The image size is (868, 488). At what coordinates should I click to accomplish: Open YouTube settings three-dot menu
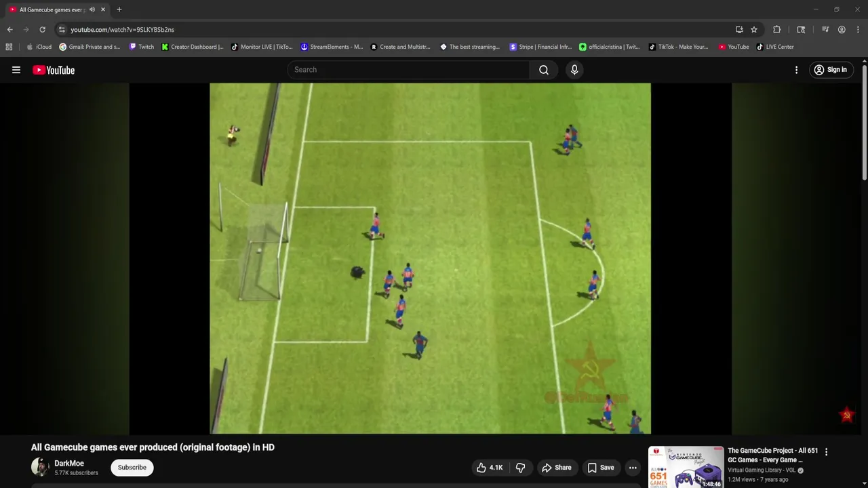(x=796, y=70)
